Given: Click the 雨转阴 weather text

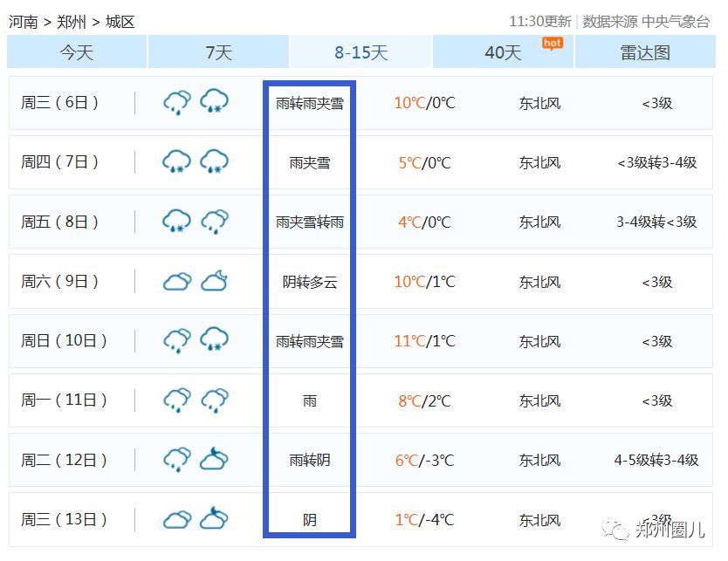Looking at the screenshot, I should 310,460.
